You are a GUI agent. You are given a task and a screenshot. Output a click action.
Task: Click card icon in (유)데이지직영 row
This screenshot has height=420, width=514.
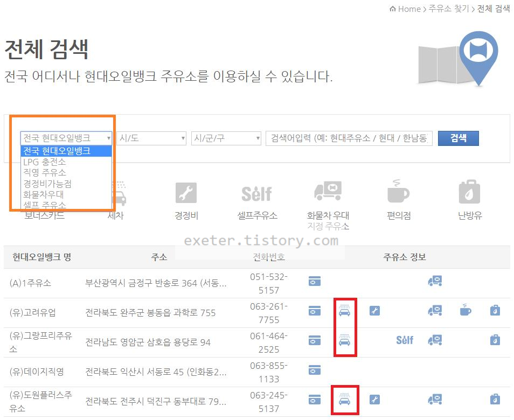pyautogui.click(x=315, y=369)
